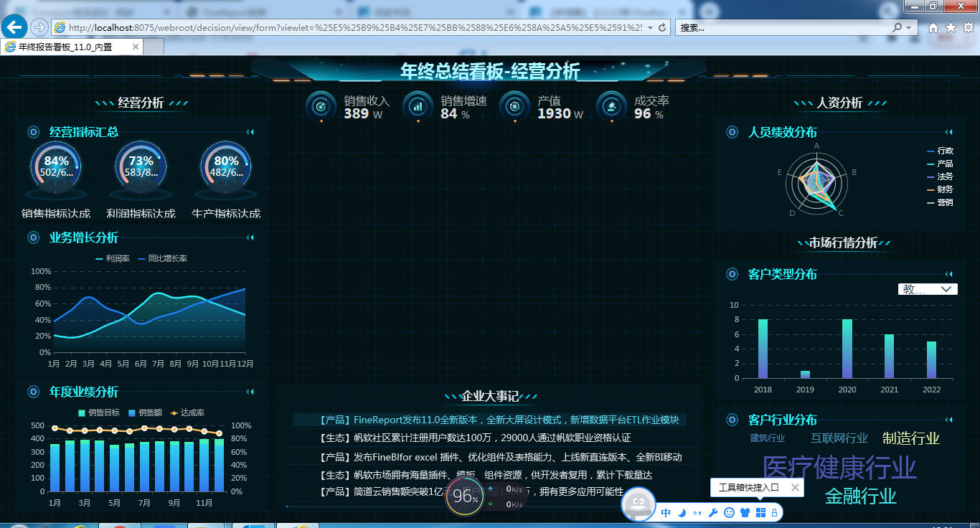Open the FineReport发布11.0全新版本 news item
980x528 pixels.
coord(499,420)
